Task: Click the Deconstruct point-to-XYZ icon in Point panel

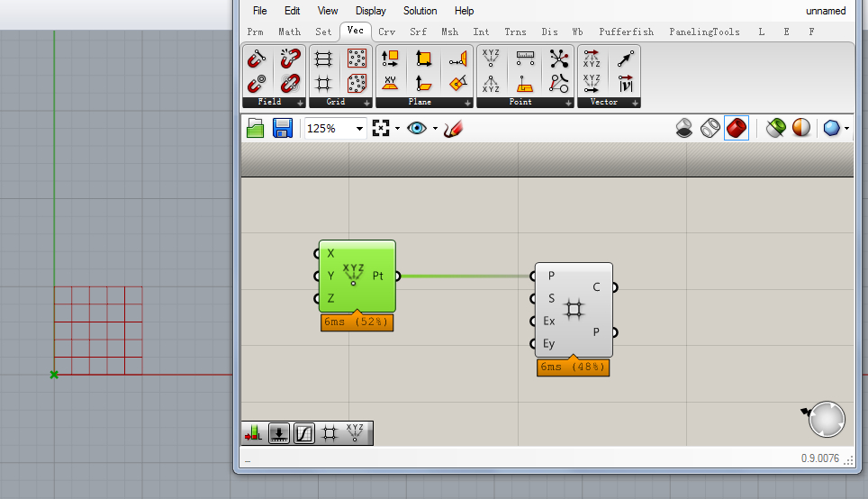Action: click(x=491, y=84)
